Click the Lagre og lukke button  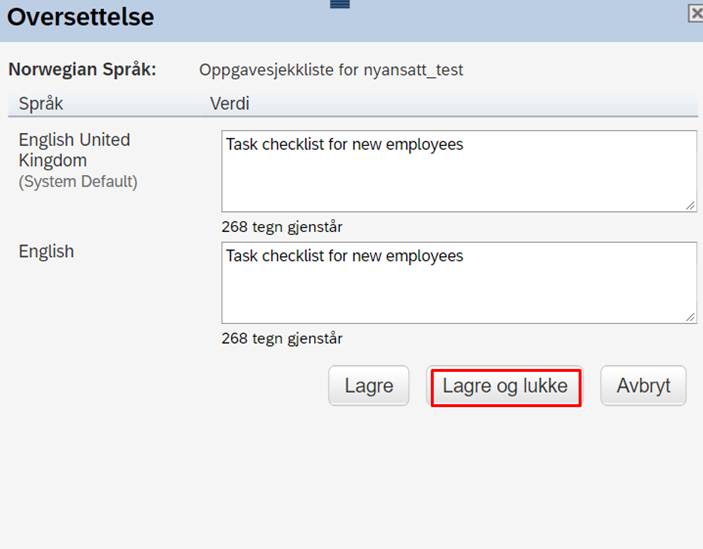coord(505,385)
